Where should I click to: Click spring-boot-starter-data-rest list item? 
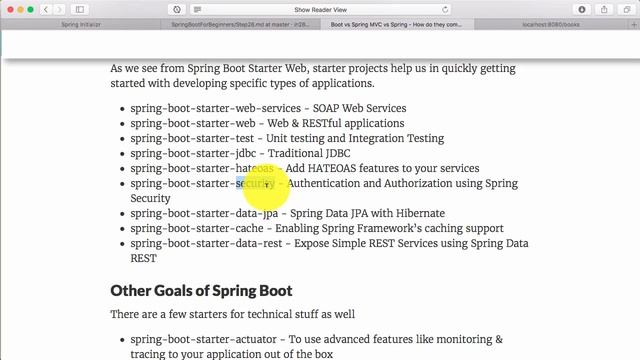(329, 251)
